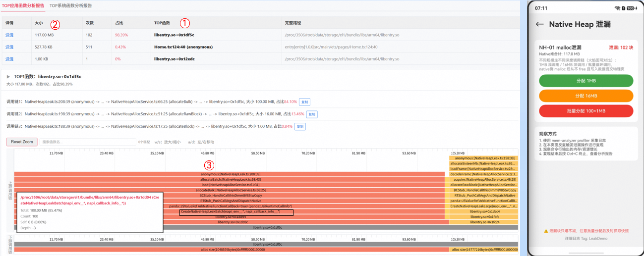Select the CreateNativeHeapLeakBatch flame graph bar
Viewport: 644px width, 256px height.
(231, 211)
